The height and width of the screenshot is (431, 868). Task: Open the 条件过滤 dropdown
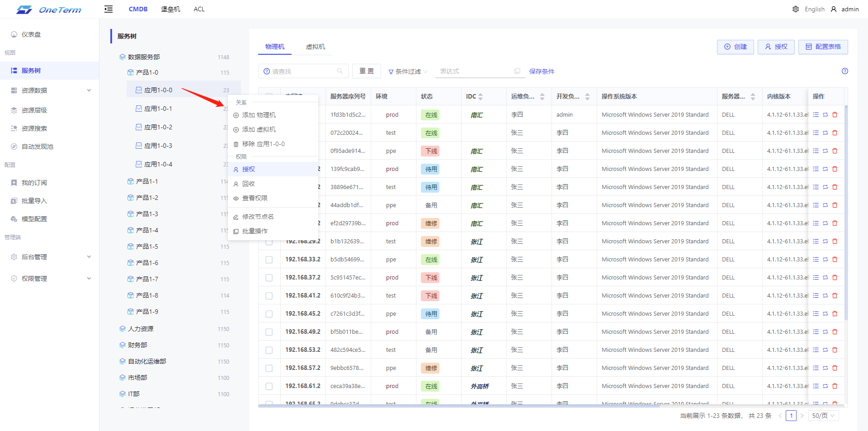pos(408,71)
